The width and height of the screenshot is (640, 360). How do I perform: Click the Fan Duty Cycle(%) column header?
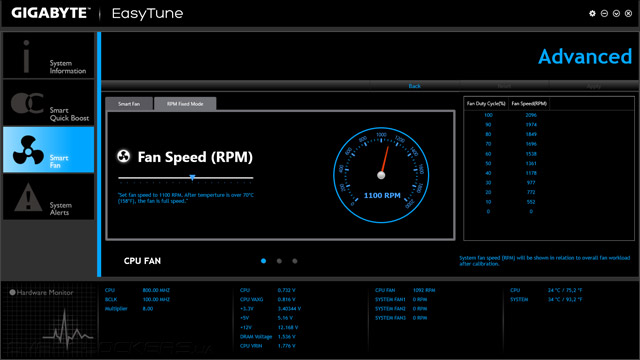(x=486, y=104)
